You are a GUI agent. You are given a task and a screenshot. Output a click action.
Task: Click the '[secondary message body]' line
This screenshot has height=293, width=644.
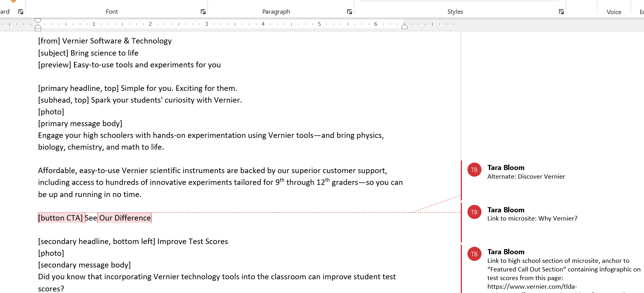[84, 265]
